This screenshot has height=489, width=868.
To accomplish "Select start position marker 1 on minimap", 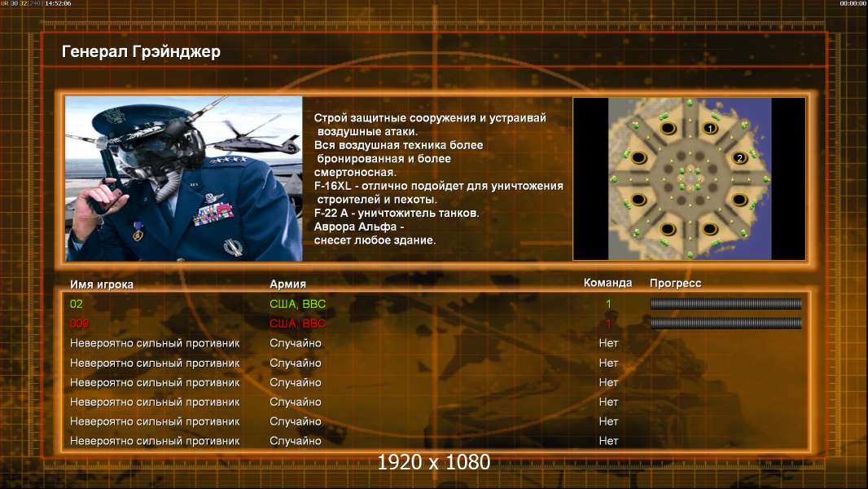I will click(710, 129).
